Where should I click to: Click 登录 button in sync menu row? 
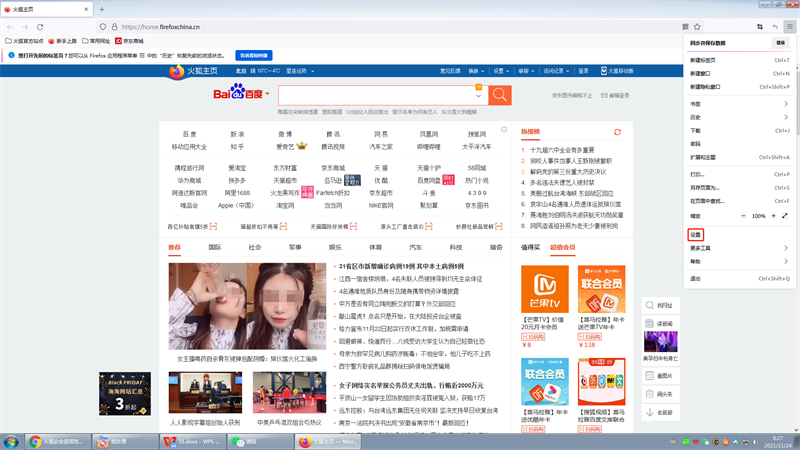[781, 43]
